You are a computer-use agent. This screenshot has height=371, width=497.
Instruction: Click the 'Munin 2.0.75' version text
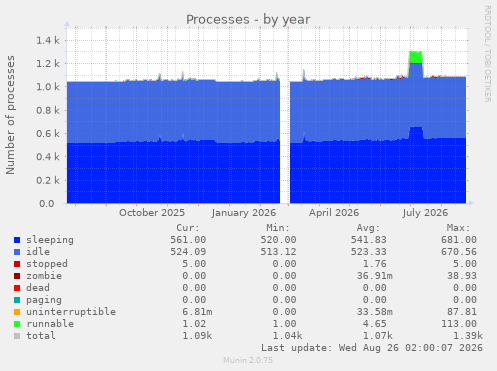[248, 360]
